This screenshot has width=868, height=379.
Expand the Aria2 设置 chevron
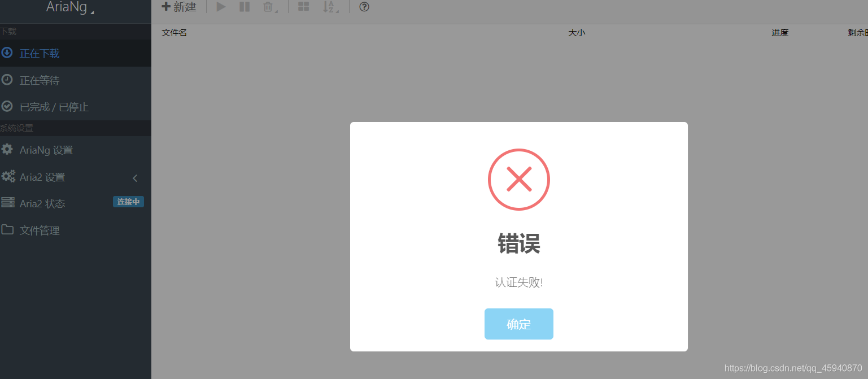pos(135,177)
